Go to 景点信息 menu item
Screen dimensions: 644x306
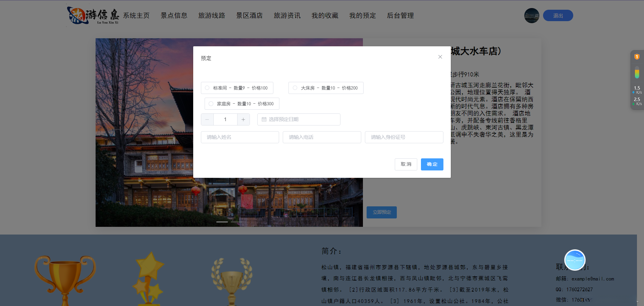pyautogui.click(x=174, y=16)
